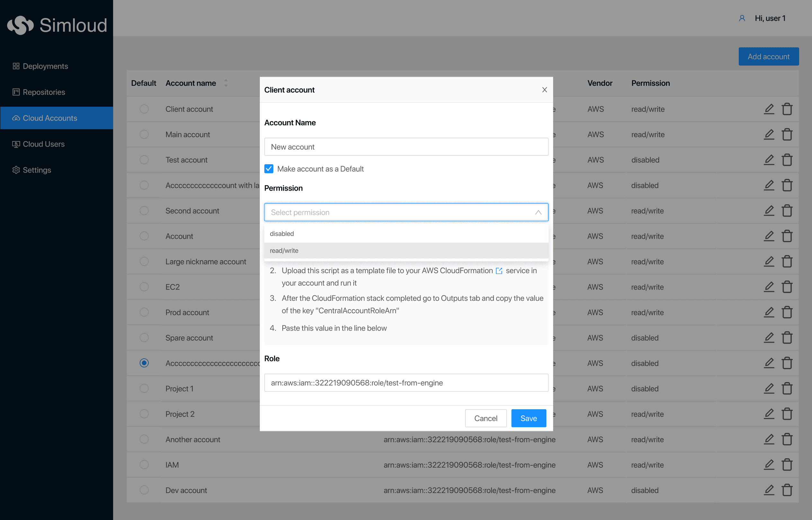Click the Permission column header
The image size is (812, 520).
pyautogui.click(x=650, y=83)
